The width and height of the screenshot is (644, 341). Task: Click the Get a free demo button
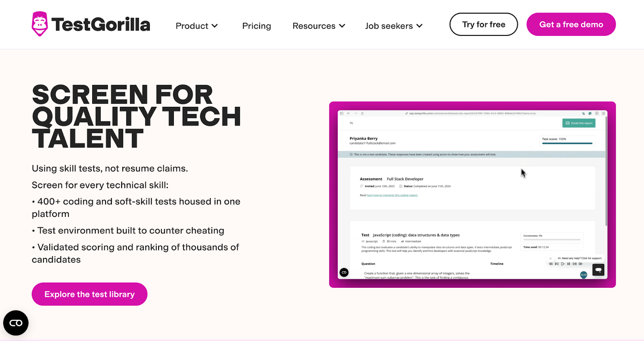(571, 24)
